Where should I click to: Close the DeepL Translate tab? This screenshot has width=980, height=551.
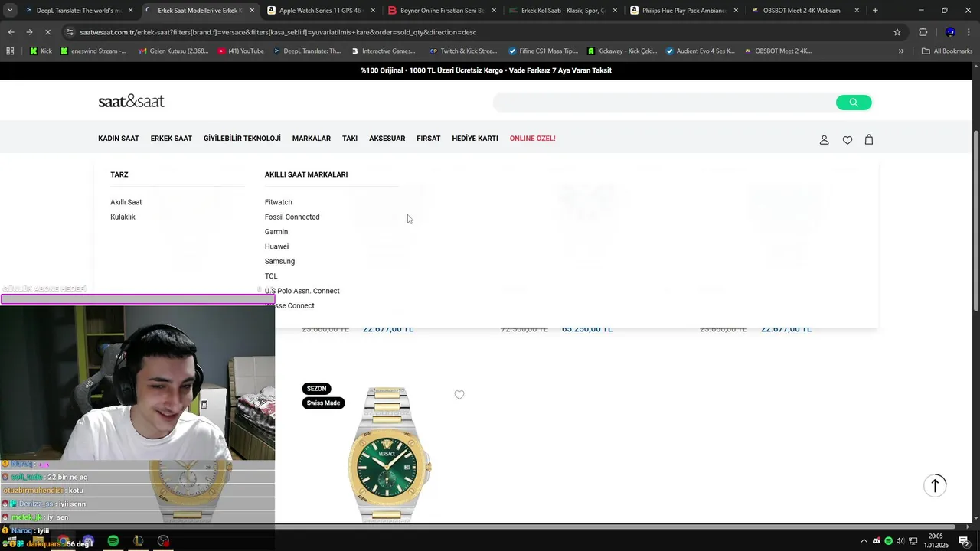(x=131, y=11)
